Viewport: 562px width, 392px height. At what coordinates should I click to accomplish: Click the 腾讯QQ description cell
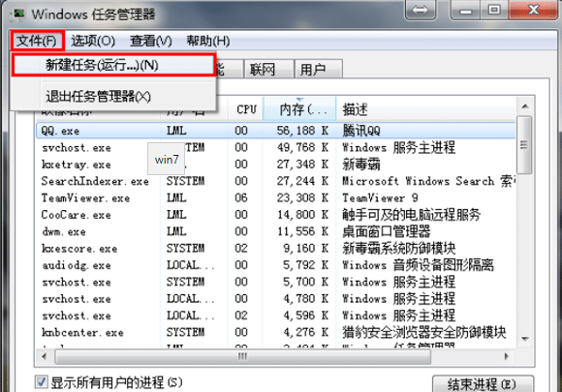point(361,131)
